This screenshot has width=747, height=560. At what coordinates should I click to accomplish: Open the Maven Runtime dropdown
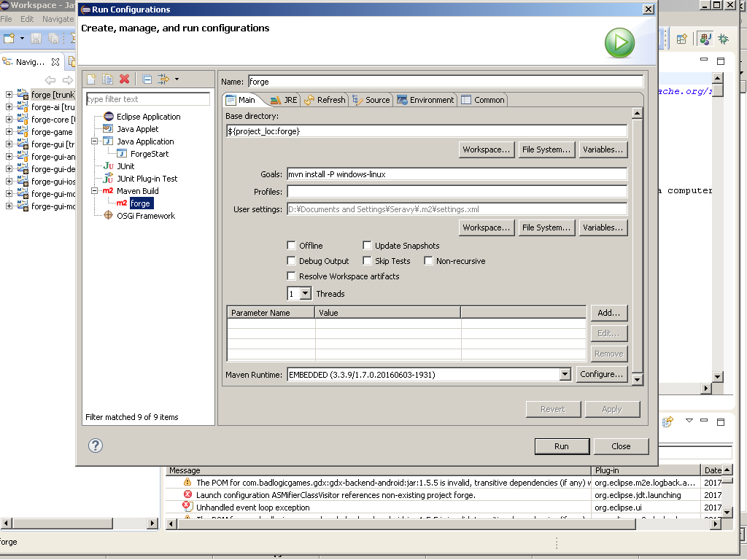coord(565,375)
